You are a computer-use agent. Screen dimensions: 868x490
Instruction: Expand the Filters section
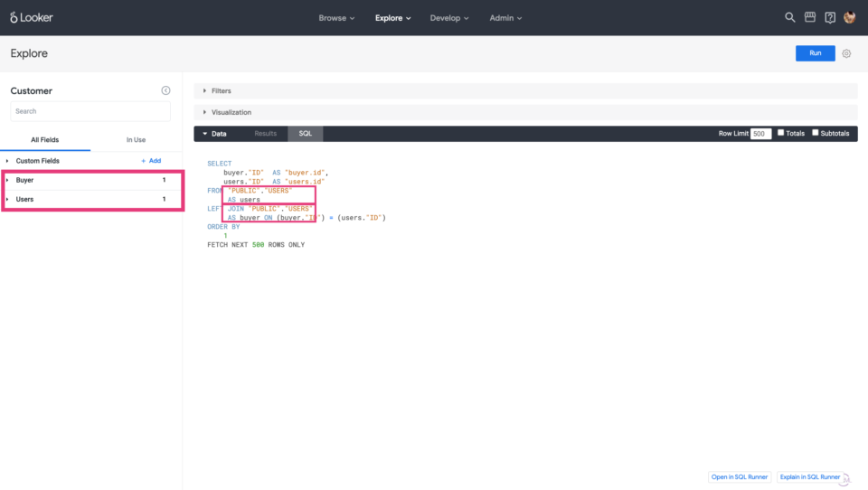coord(221,91)
